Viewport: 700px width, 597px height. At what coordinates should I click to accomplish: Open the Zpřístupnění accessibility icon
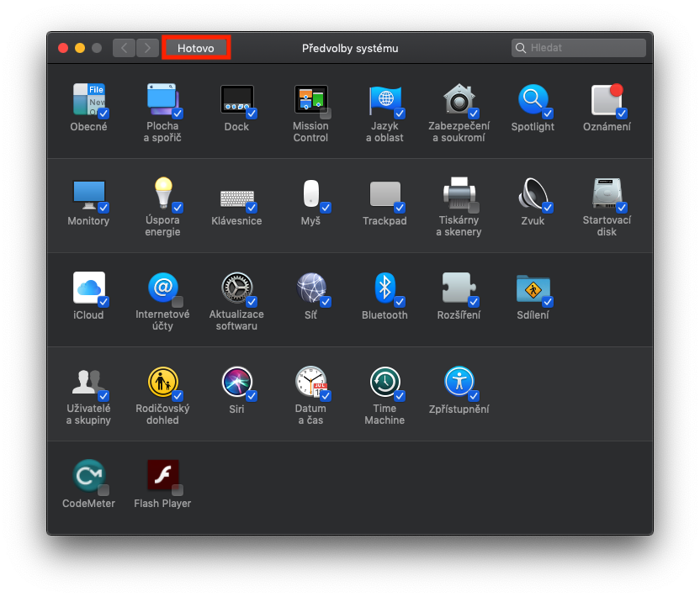pos(459,382)
